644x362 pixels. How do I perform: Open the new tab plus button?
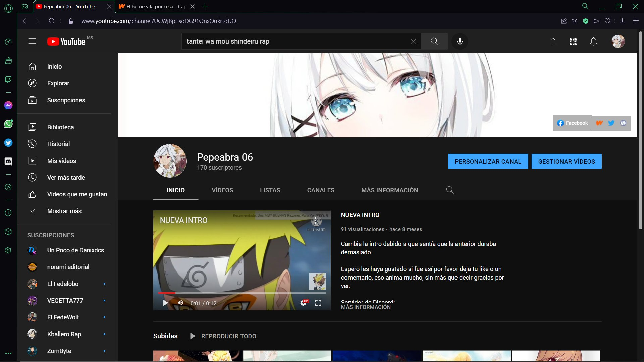click(x=205, y=6)
